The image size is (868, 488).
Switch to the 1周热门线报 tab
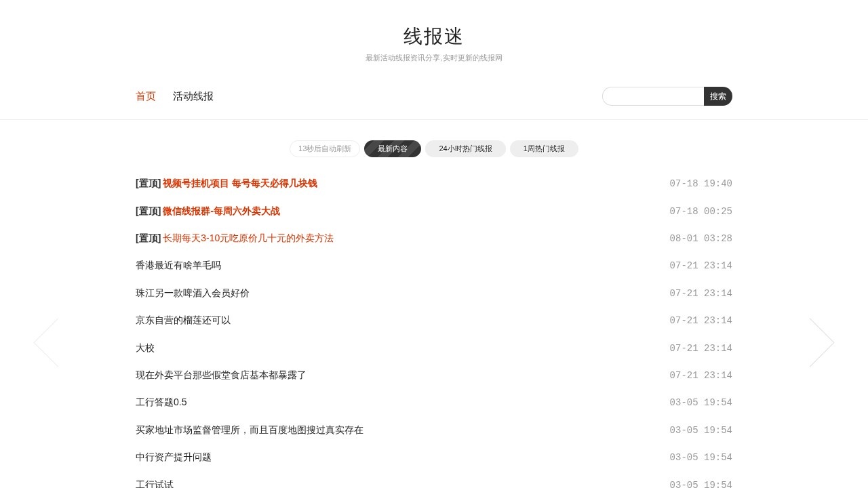(544, 148)
